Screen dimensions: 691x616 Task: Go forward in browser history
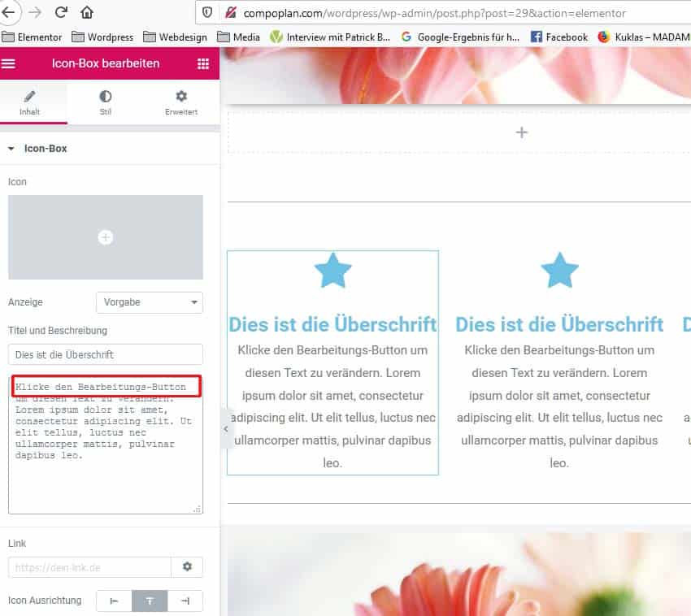coord(35,13)
